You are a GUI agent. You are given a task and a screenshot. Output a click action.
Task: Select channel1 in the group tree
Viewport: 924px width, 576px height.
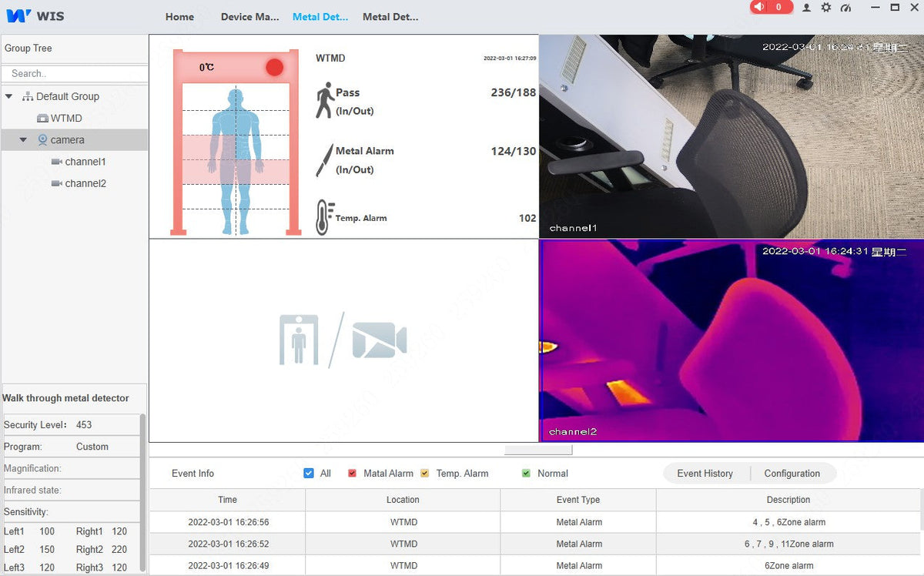point(85,162)
